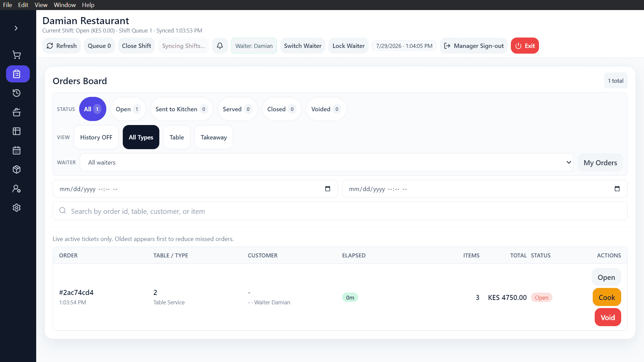Click the Refresh button
Image resolution: width=644 pixels, height=362 pixels.
[62, 46]
